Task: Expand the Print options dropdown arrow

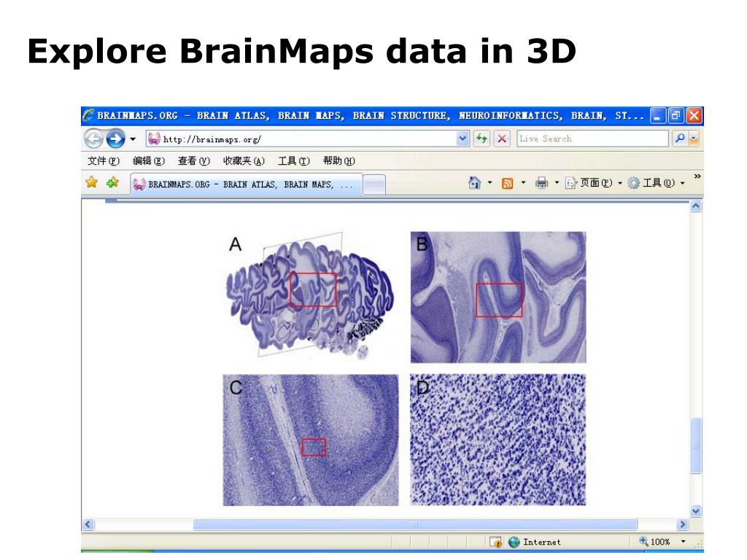Action: click(x=557, y=183)
